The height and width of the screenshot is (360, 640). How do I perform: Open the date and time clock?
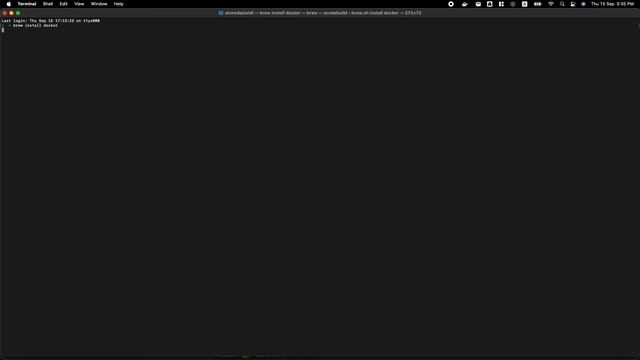(612, 4)
